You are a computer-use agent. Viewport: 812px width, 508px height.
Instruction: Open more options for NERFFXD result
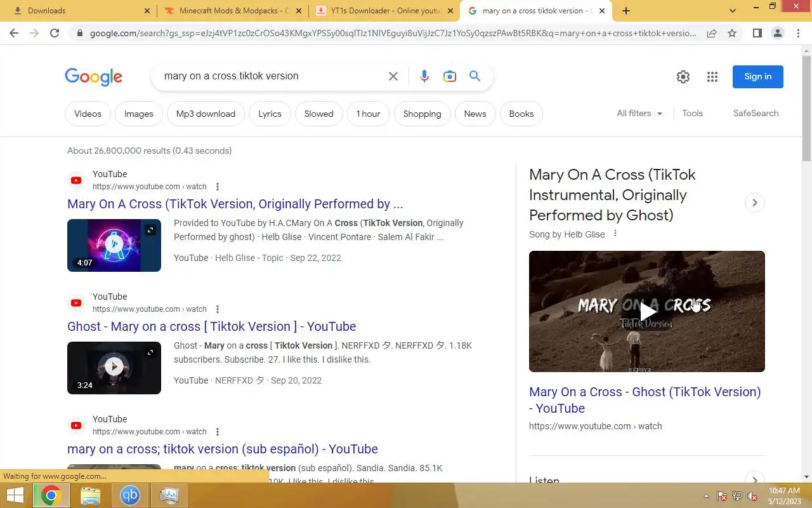218,309
